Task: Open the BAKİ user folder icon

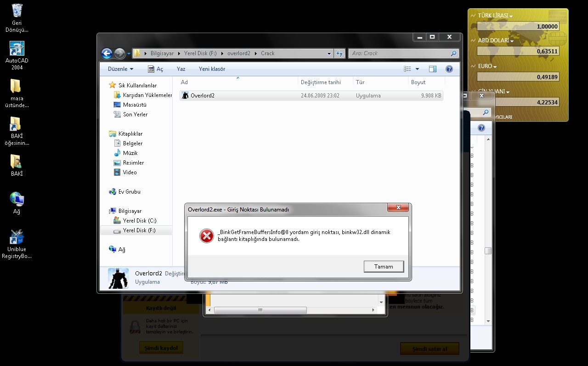Action: [17, 165]
